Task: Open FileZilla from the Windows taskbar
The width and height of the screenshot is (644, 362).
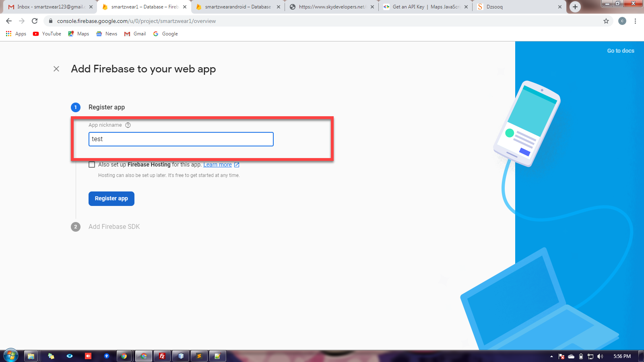Action: (162, 356)
